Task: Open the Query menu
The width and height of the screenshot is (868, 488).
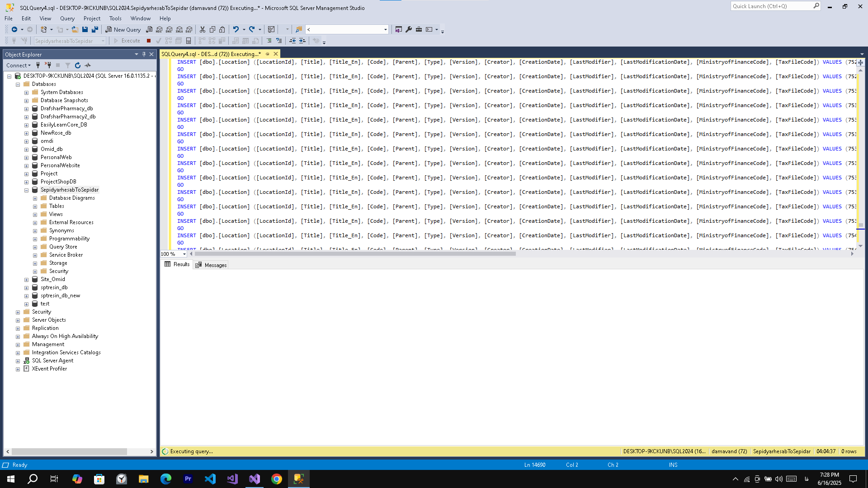Action: (67, 19)
